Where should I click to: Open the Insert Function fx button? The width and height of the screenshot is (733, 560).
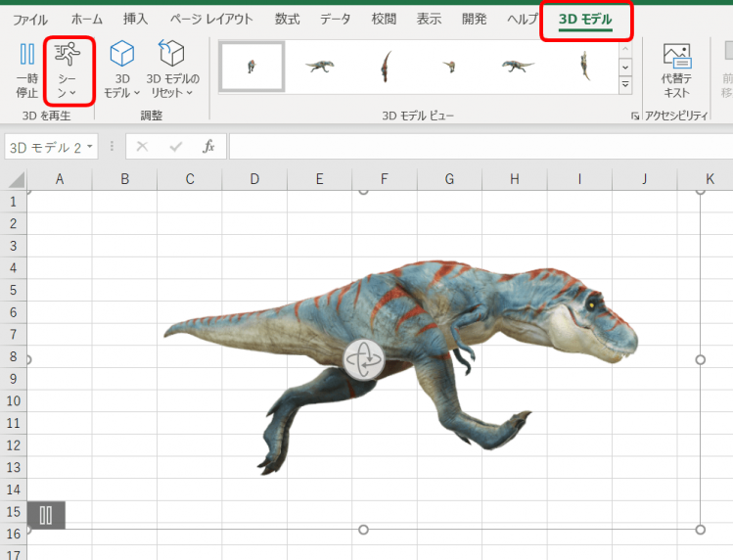(208, 147)
